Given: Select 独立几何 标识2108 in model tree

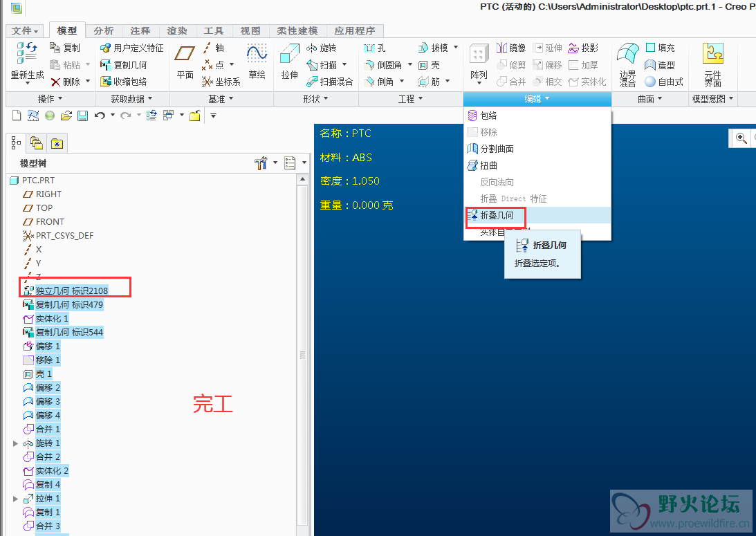Looking at the screenshot, I should [71, 290].
